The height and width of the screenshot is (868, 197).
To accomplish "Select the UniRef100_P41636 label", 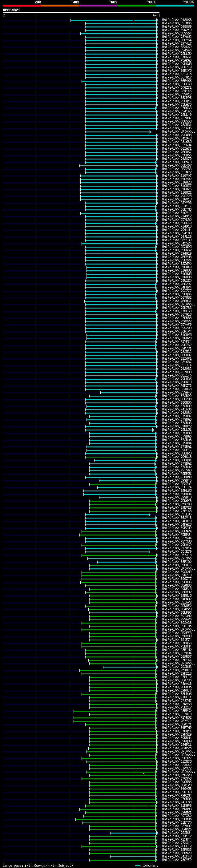I will click(177, 410).
